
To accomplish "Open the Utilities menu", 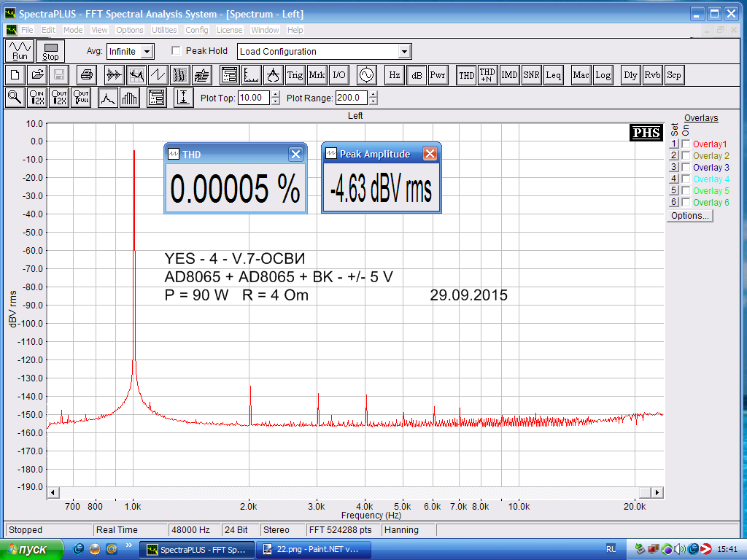I will point(164,30).
